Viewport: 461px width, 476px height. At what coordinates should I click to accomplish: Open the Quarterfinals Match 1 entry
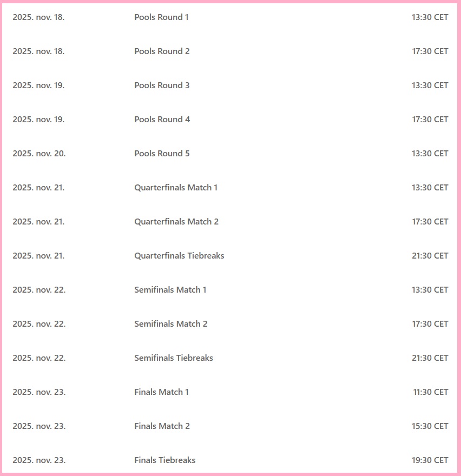point(176,188)
